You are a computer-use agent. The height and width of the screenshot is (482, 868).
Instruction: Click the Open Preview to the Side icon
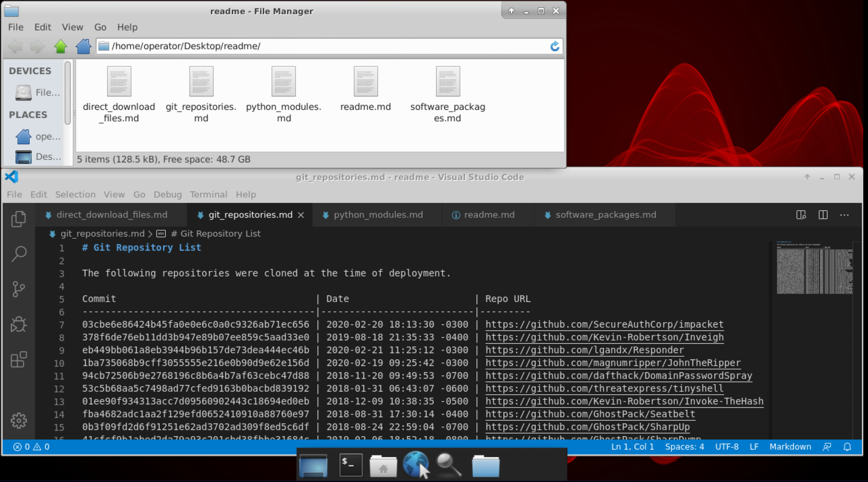coord(801,215)
